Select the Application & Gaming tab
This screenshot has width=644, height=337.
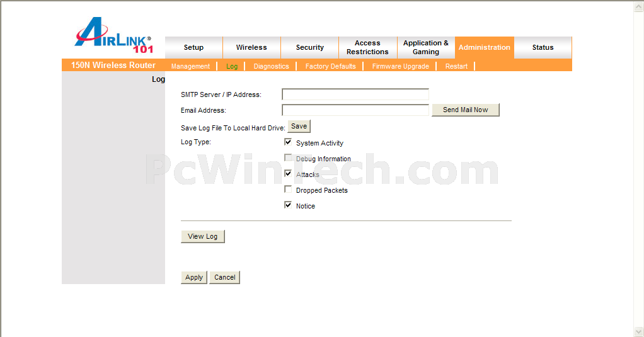point(426,48)
